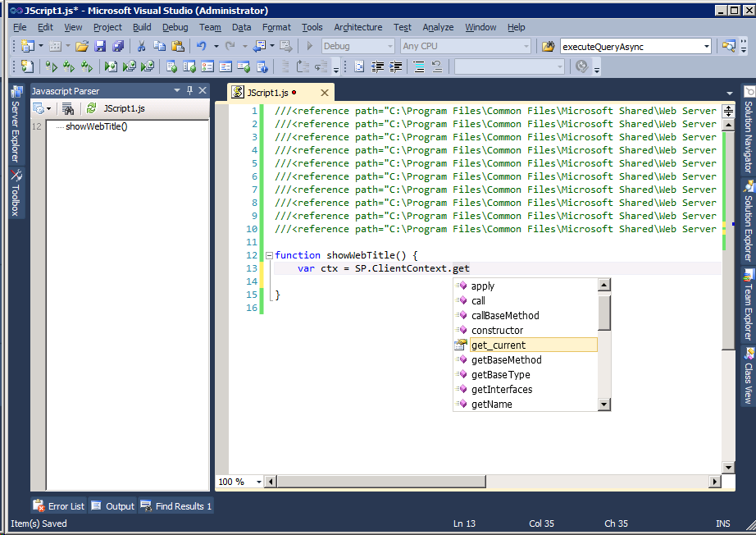Increase line indent with the indent icon
This screenshot has height=535, width=756.
(396, 66)
